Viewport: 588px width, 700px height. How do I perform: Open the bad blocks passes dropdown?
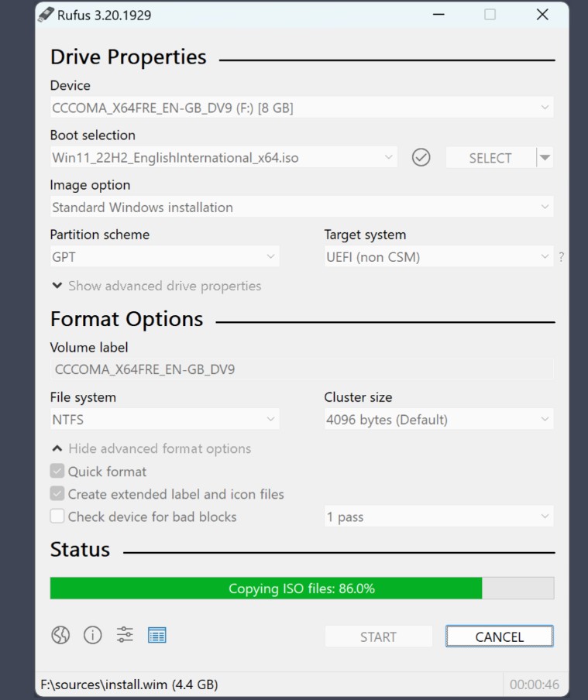pos(438,516)
